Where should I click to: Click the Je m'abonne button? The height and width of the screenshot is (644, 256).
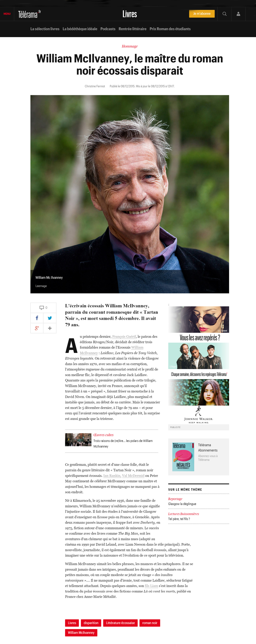click(x=202, y=14)
